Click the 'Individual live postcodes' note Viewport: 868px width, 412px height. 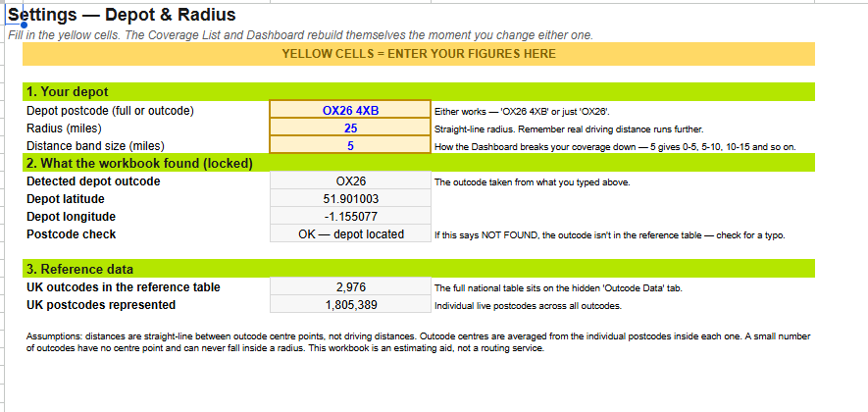click(528, 306)
